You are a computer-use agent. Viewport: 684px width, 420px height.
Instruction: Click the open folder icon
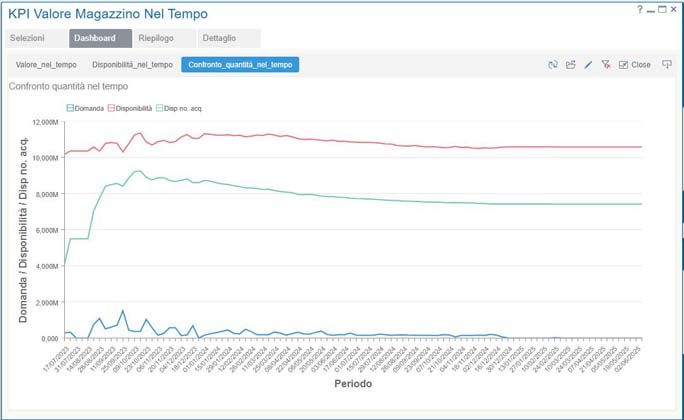[571, 65]
